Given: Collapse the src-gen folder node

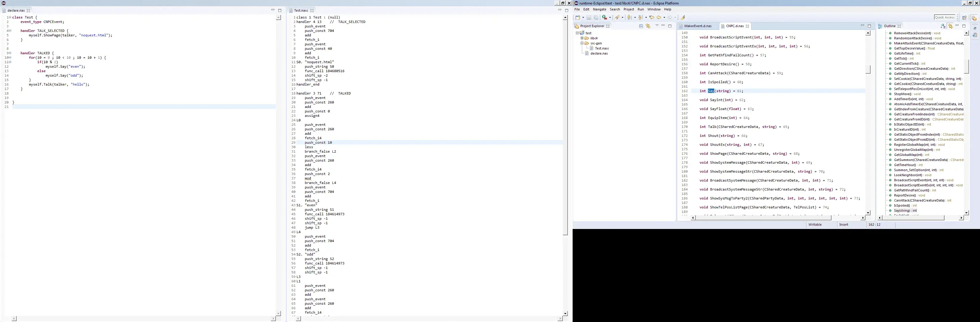Looking at the screenshot, I should [x=582, y=43].
